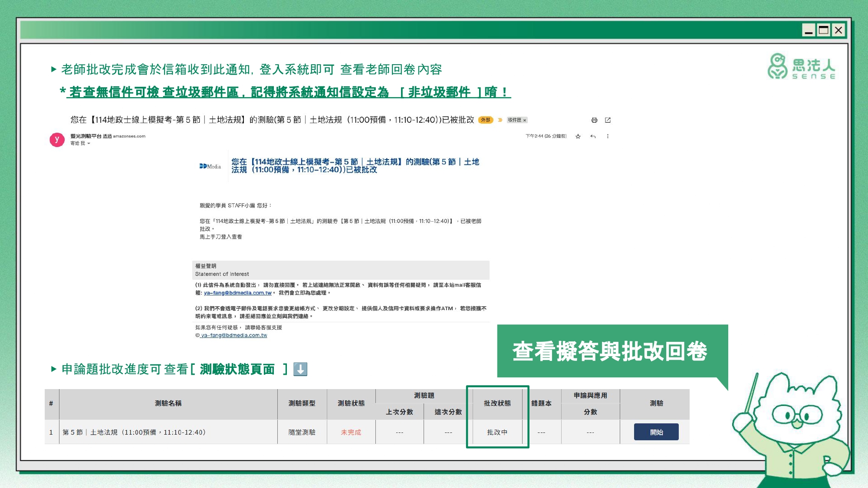
Task: Select the 第 5 節 土地法規 test row
Action: (134, 432)
